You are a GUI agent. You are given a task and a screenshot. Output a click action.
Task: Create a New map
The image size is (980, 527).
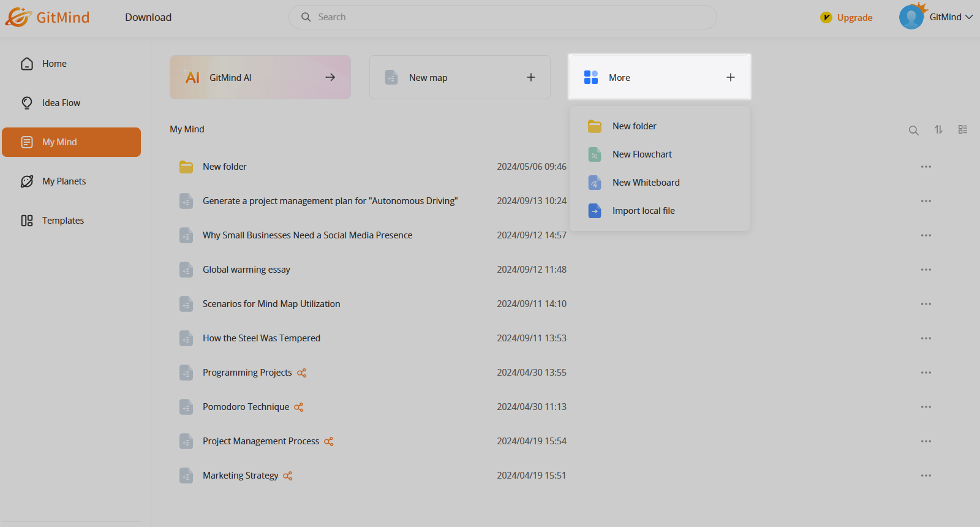459,77
